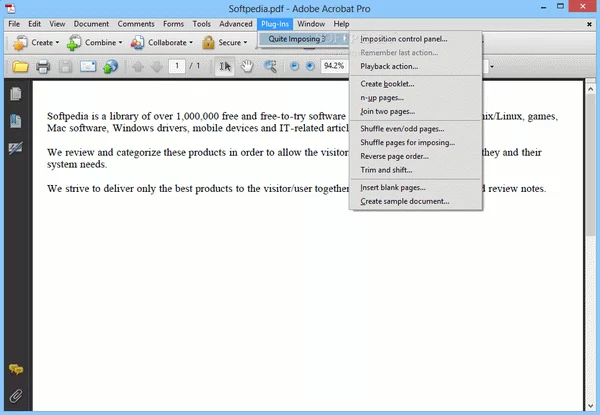Viewport: 600px width, 415px height.
Task: Show the Comments panel in sidebar
Action: [x=16, y=368]
